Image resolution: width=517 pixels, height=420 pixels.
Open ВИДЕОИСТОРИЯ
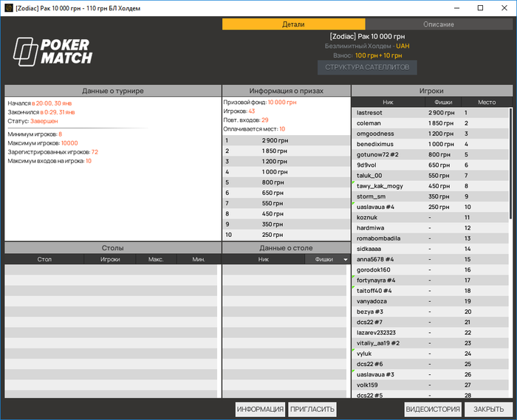coord(433,409)
